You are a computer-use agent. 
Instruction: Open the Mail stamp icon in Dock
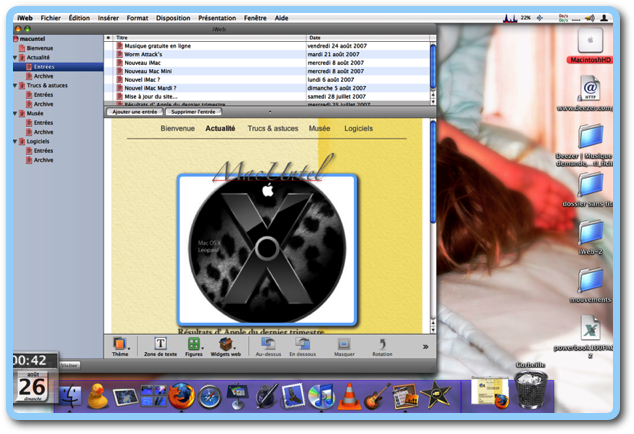[x=293, y=396]
